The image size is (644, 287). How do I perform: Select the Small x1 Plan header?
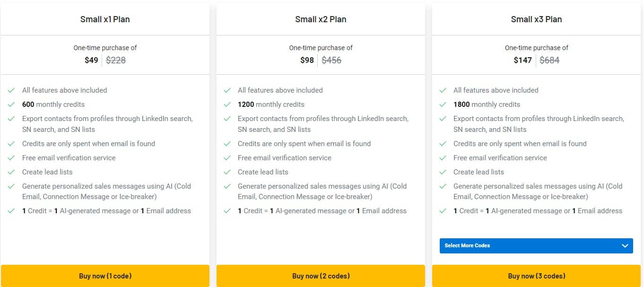(x=105, y=19)
